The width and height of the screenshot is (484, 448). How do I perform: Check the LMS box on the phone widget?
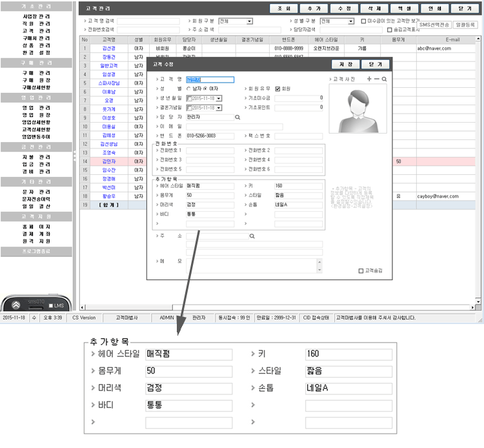tap(51, 305)
